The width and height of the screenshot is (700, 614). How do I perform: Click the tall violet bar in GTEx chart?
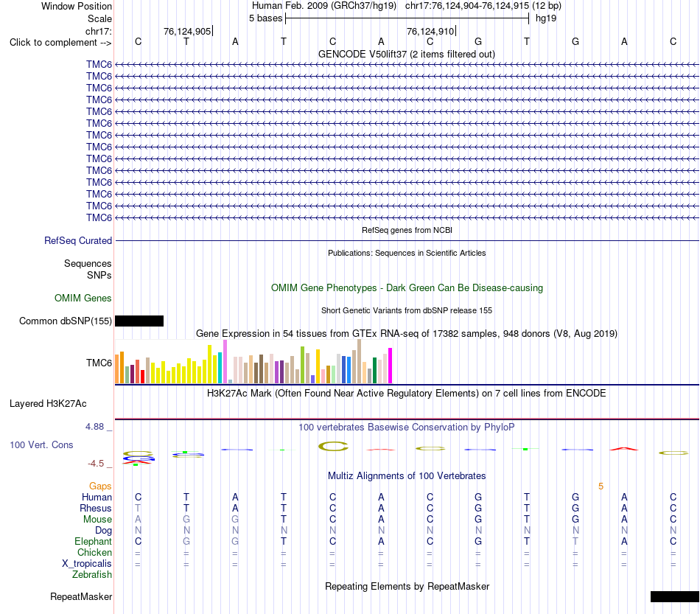pyautogui.click(x=225, y=362)
